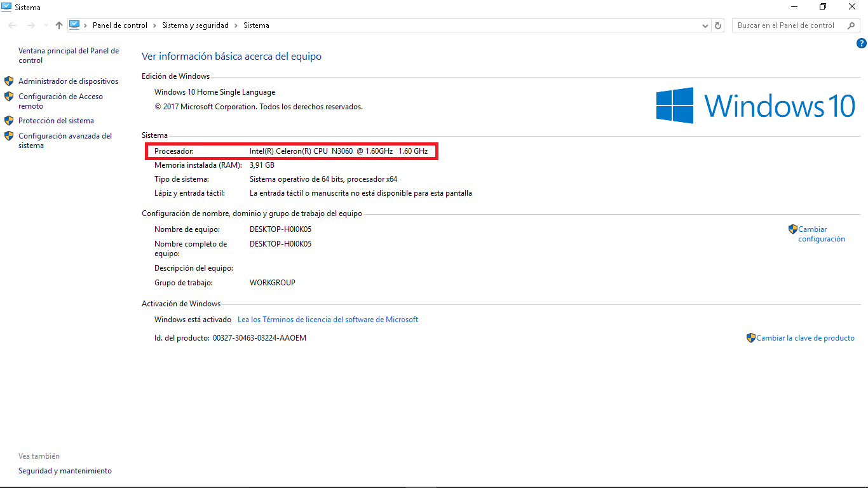Click the computer icon in address bar
868x488 pixels.
click(74, 25)
